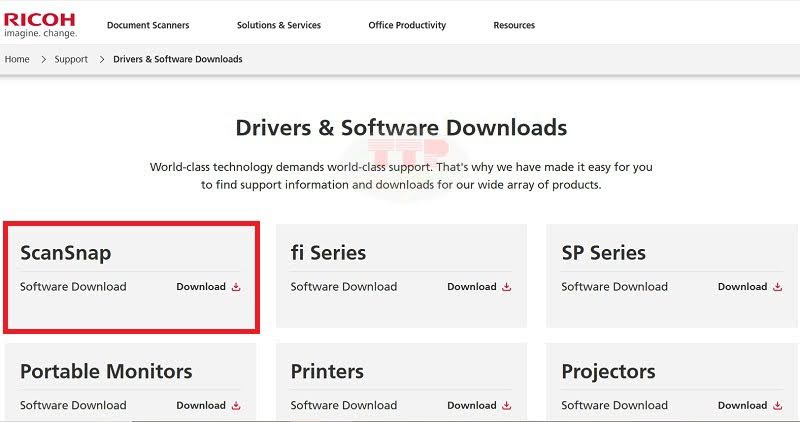Click Software Download text under Projectors
This screenshot has height=422, width=800.
click(614, 406)
